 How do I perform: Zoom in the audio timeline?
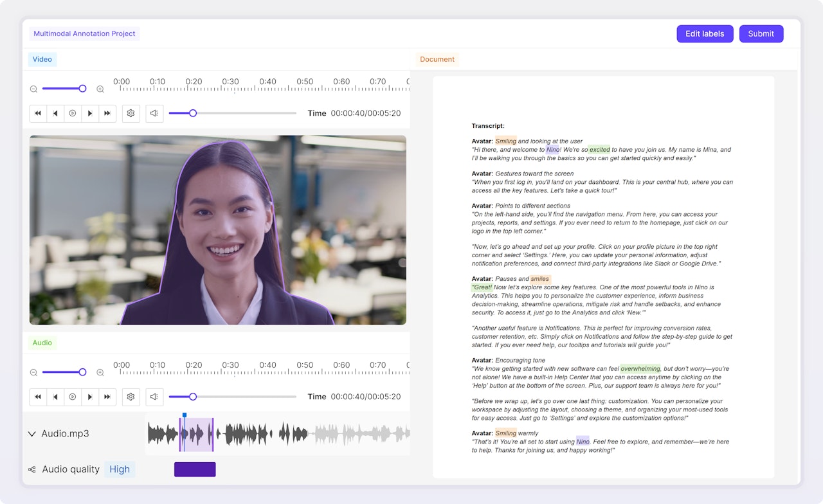[x=100, y=372]
